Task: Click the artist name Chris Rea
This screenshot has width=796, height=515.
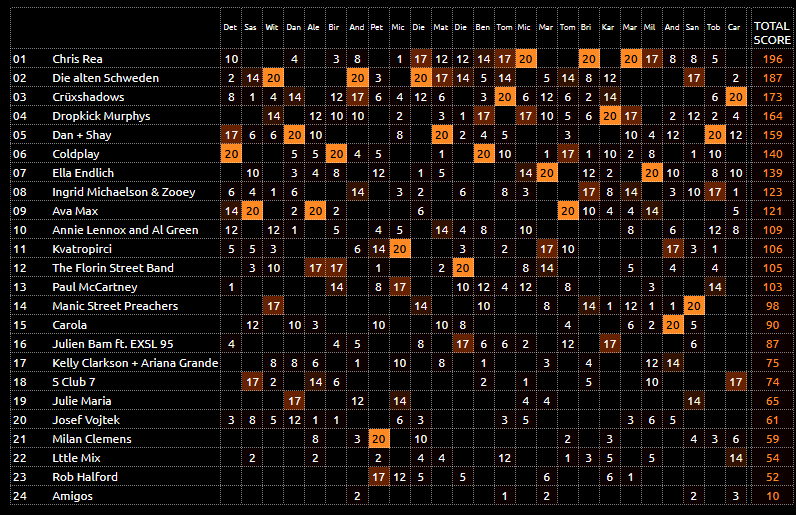Action: click(77, 59)
